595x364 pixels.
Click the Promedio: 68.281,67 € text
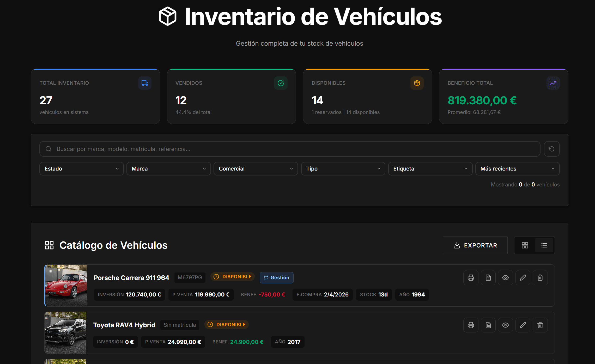[x=474, y=112]
